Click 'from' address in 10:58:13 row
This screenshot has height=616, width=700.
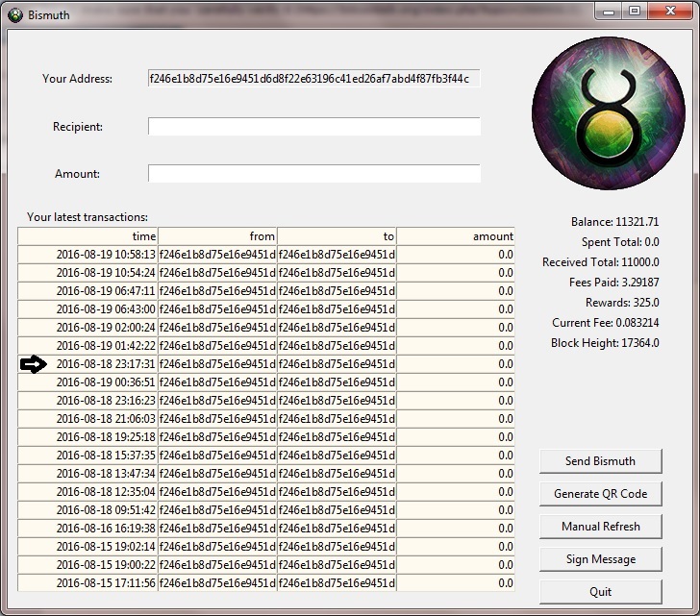coord(217,255)
